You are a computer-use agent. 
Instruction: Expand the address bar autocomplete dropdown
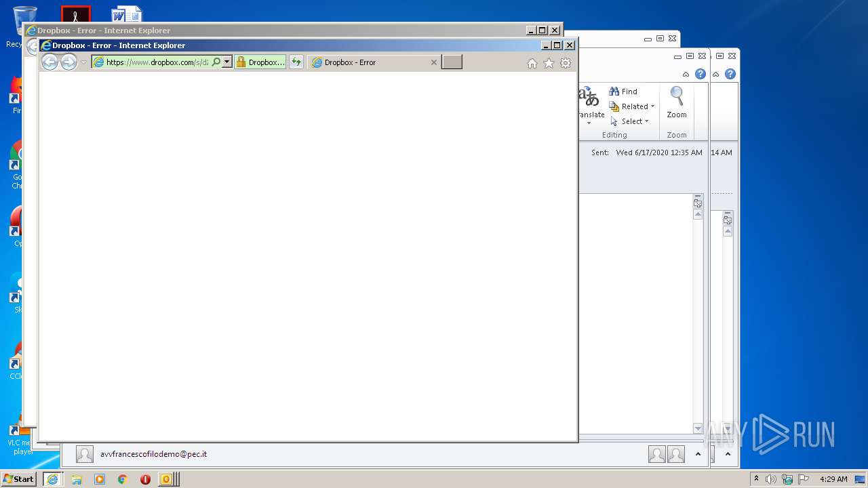click(x=227, y=62)
